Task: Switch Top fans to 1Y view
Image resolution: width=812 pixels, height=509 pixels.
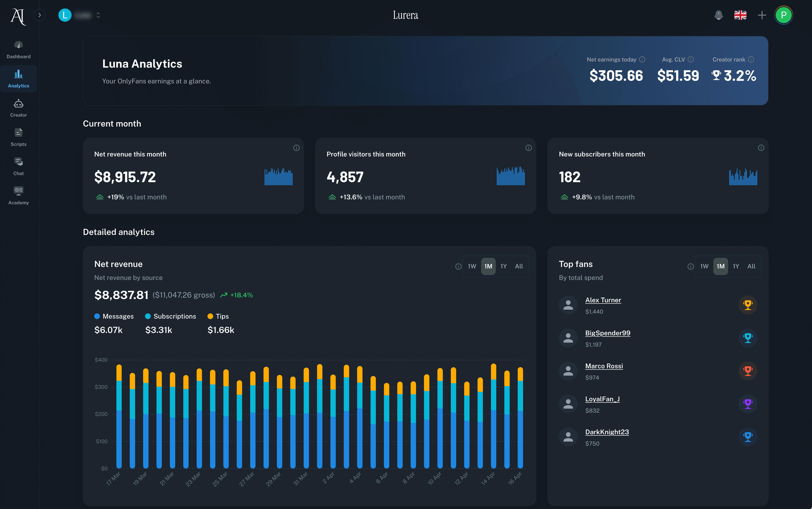Action: 736,266
